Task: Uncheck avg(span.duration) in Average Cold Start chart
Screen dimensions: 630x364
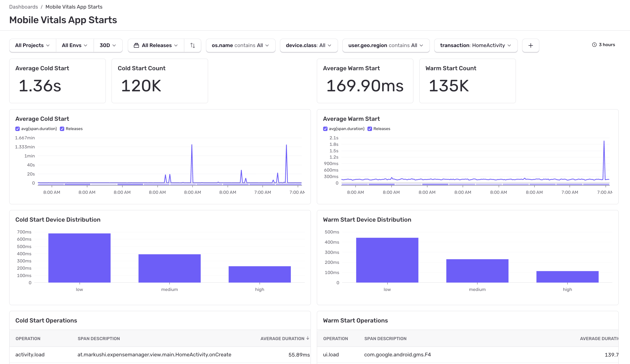Action: 17,129
